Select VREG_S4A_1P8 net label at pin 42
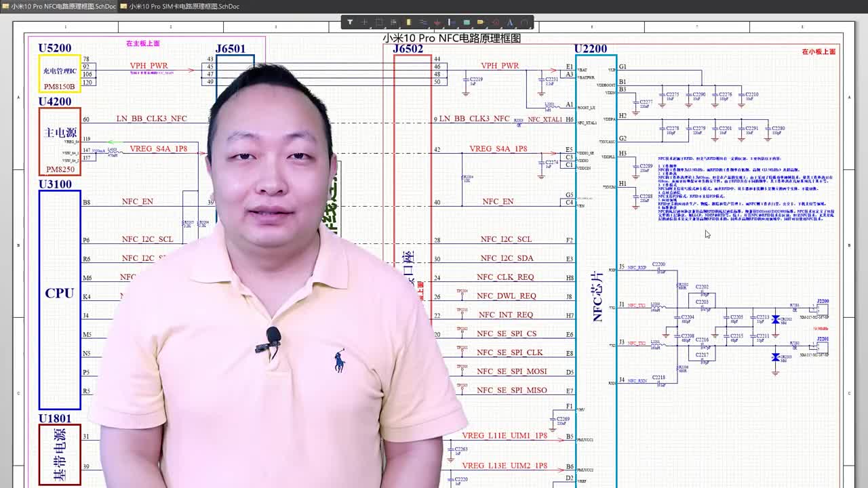Screen dimensions: 868x488 pos(498,148)
